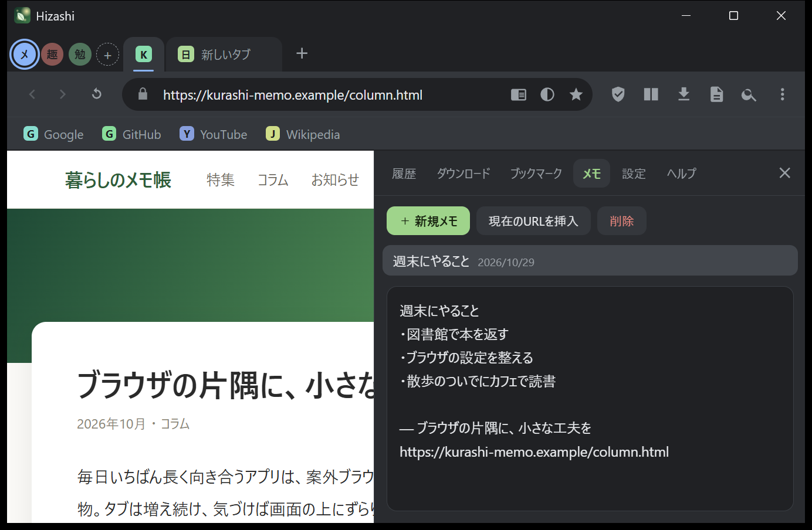Image resolution: width=812 pixels, height=530 pixels.
Task: Reload the current page
Action: [x=97, y=94]
